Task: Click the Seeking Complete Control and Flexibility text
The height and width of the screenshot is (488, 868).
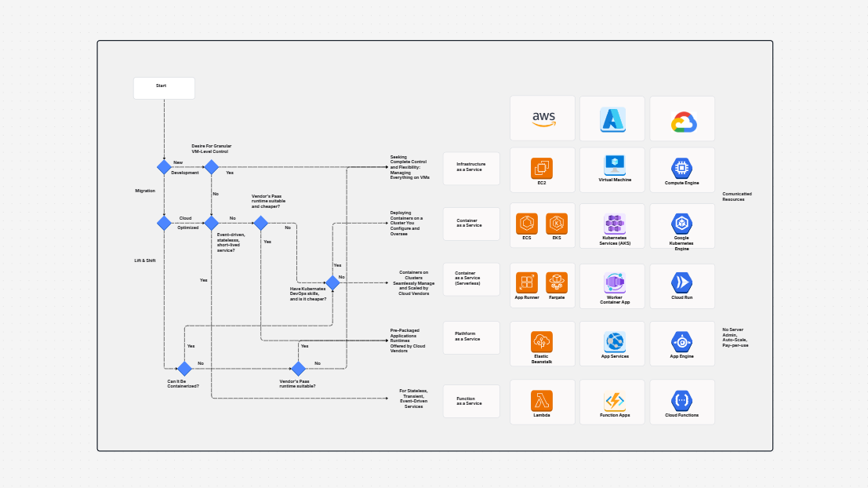Action: click(x=409, y=167)
